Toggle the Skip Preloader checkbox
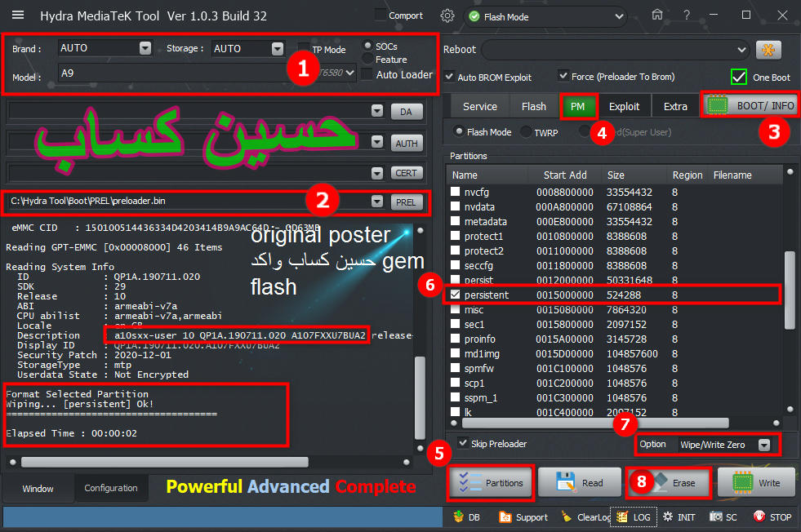 [463, 443]
